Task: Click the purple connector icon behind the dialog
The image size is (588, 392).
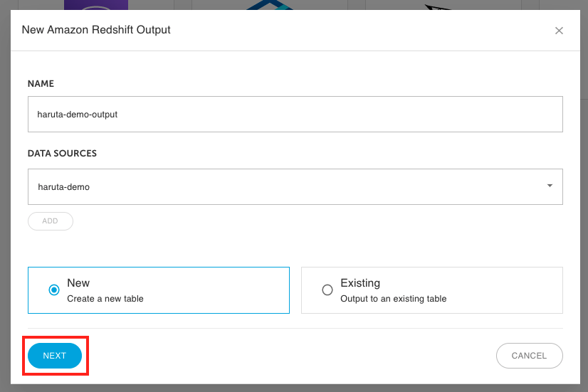Action: pyautogui.click(x=96, y=5)
